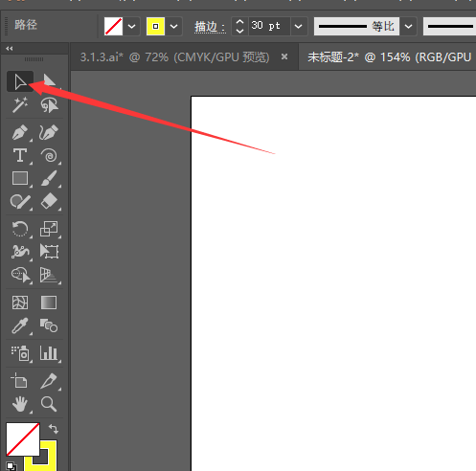The height and width of the screenshot is (471, 476).
Task: Select the Shaper tool
Action: (x=20, y=202)
